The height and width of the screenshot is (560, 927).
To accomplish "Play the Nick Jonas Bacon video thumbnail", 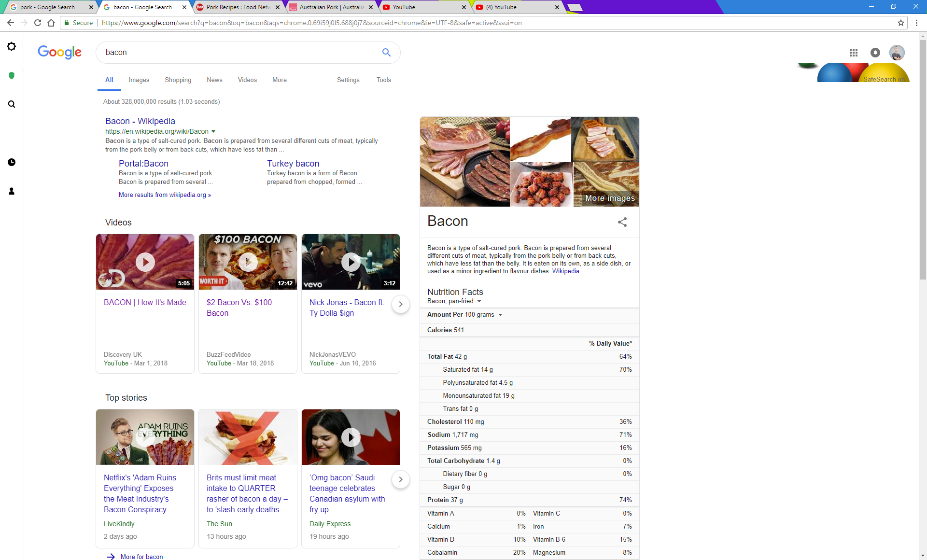I will pyautogui.click(x=351, y=262).
